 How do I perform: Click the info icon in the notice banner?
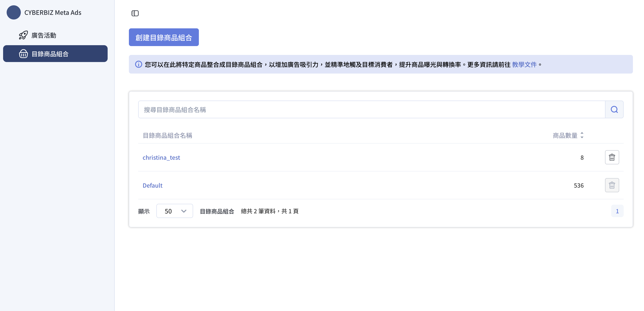pyautogui.click(x=139, y=64)
